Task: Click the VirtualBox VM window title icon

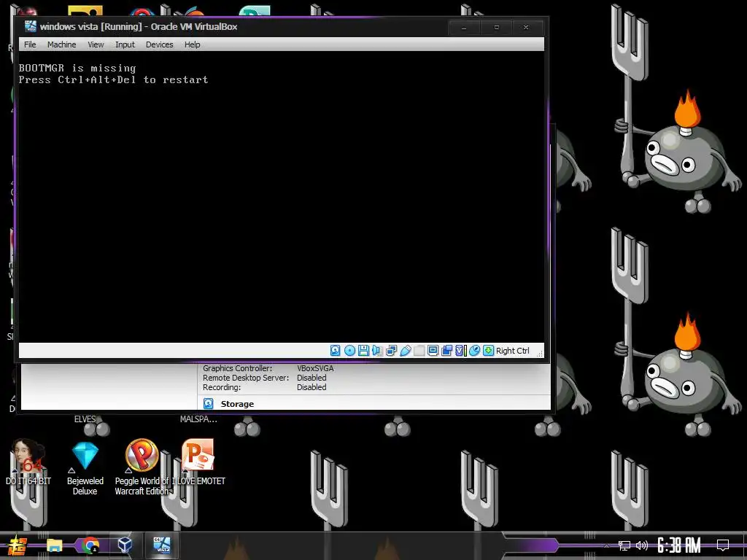Action: pyautogui.click(x=31, y=26)
